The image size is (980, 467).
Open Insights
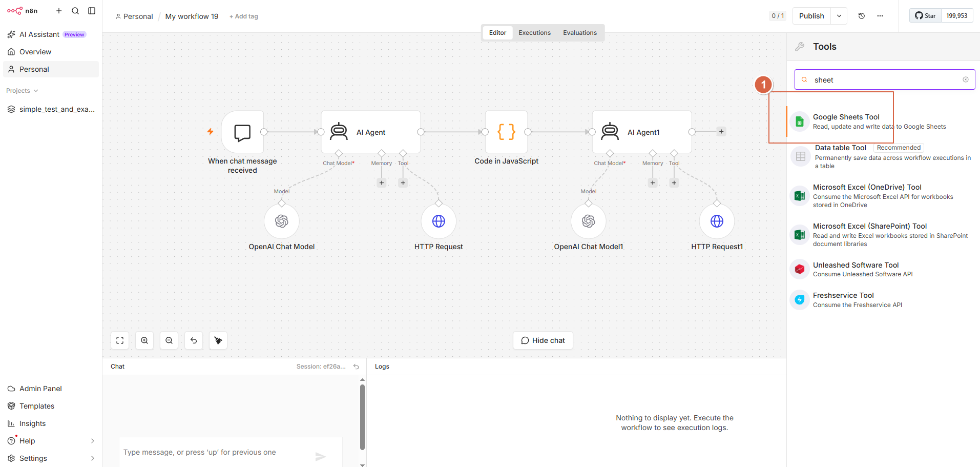pyautogui.click(x=51, y=423)
